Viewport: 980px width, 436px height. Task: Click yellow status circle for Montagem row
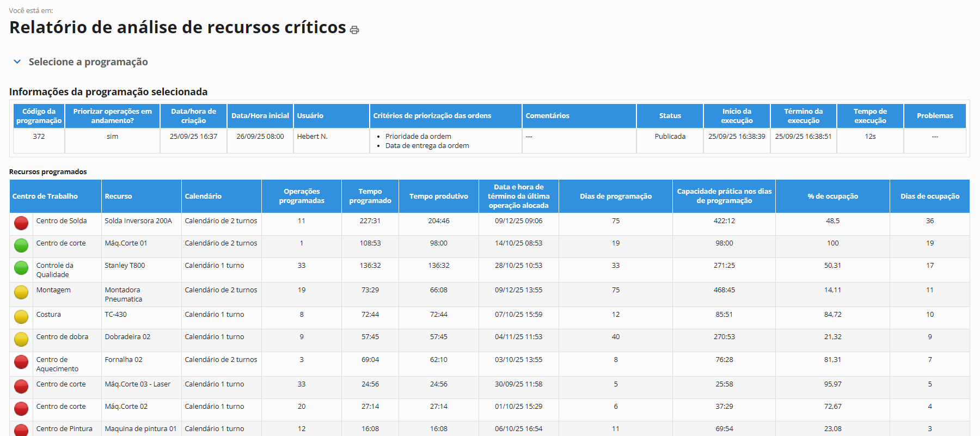point(21,292)
